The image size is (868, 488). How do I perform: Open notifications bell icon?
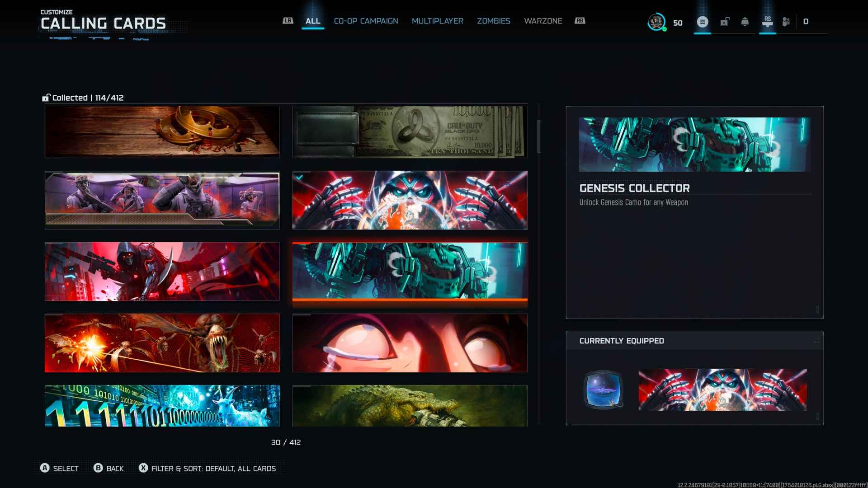pos(745,22)
